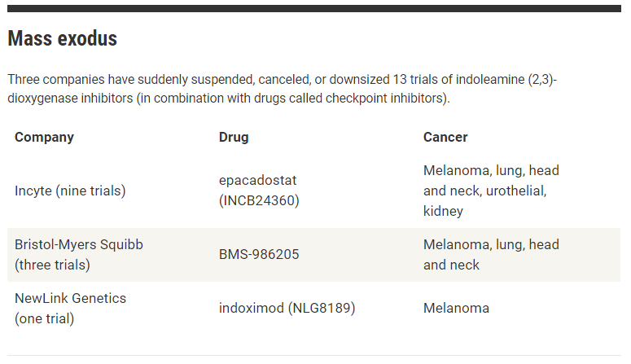Click the (three trials) text

point(52,265)
